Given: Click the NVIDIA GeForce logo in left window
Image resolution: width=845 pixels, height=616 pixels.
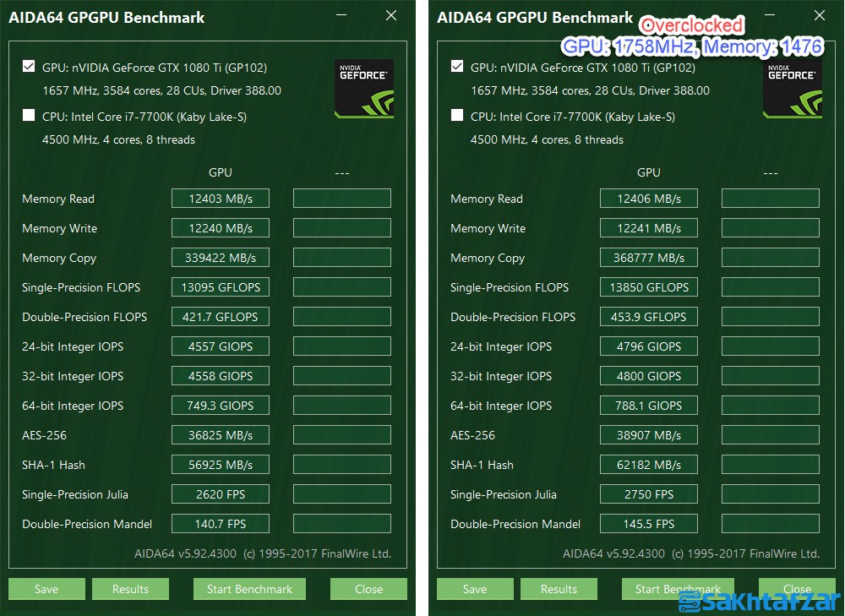Looking at the screenshot, I should 364,89.
